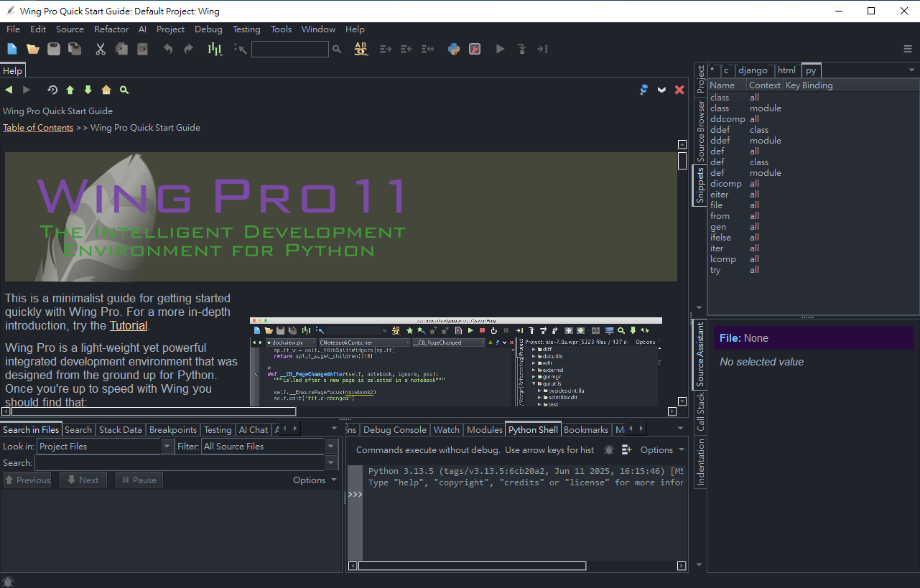The image size is (920, 588).
Task: Select the django snippets tab
Action: (x=753, y=70)
